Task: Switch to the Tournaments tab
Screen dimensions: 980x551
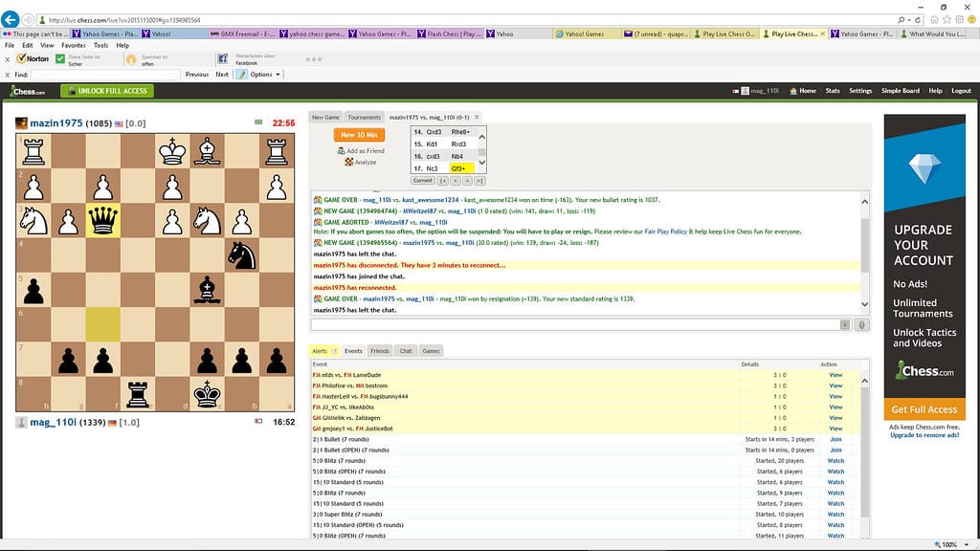Action: click(364, 118)
